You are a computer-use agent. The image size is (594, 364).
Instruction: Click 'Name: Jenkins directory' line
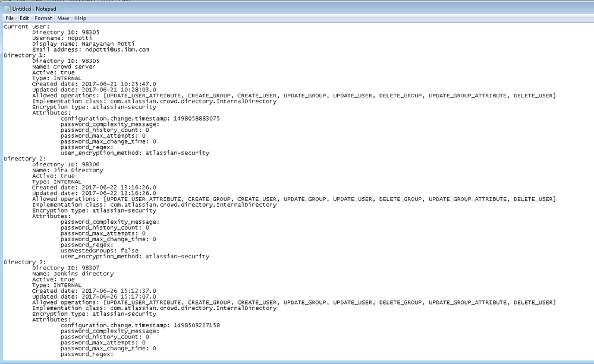coord(73,274)
